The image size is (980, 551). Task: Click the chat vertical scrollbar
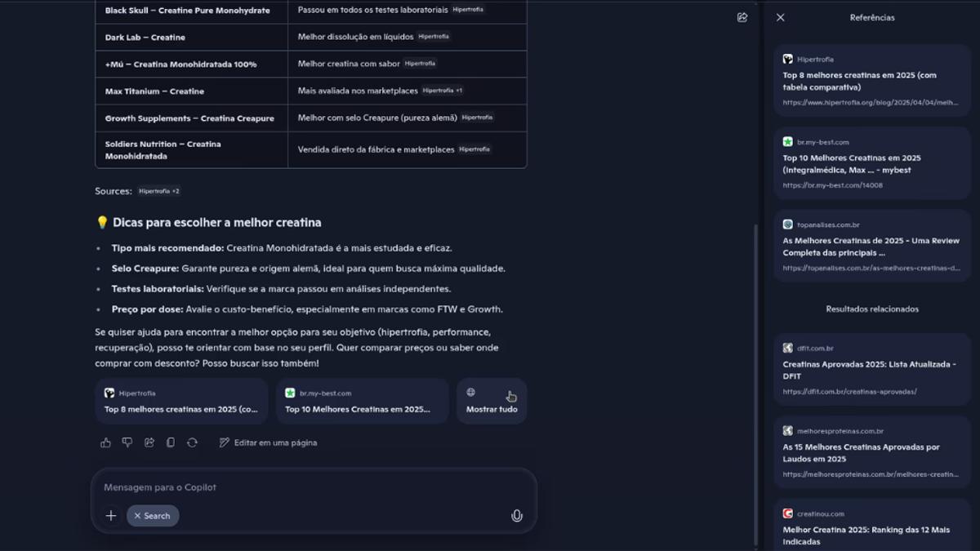(x=755, y=385)
